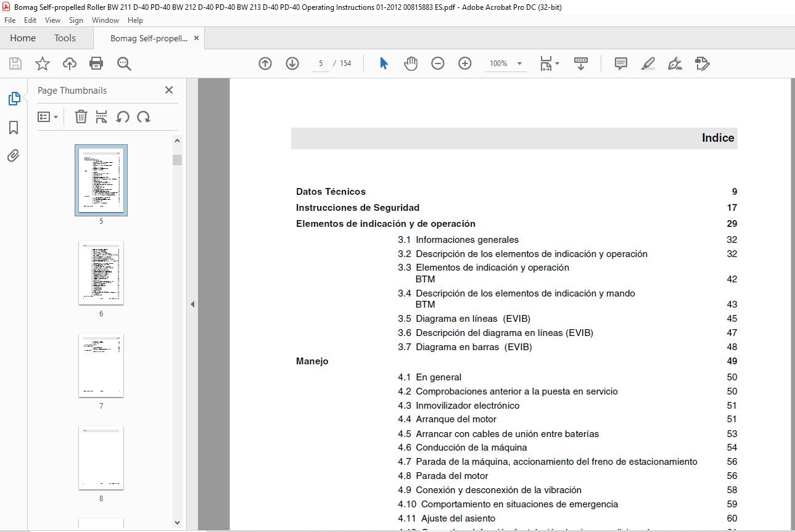Switch to the Tools tab
795x532 pixels.
coord(65,38)
